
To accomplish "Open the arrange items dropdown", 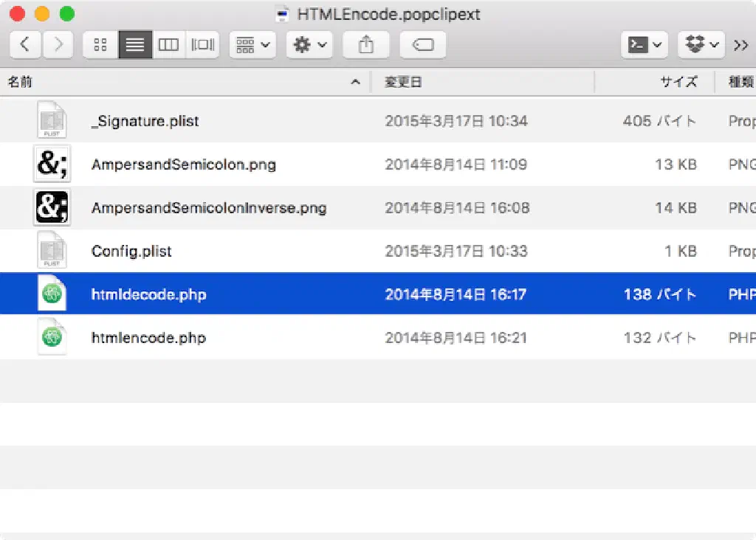I will pos(253,45).
